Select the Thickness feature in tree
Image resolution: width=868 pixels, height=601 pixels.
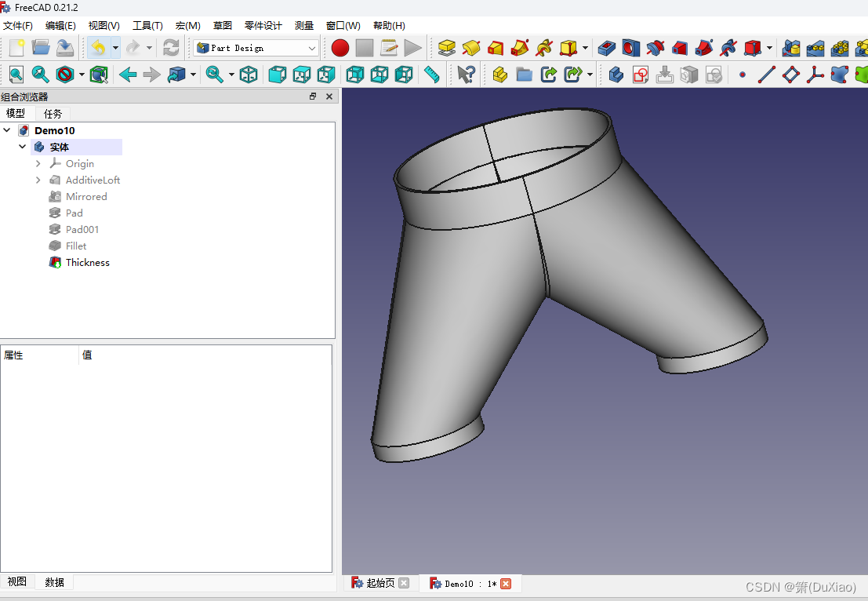(x=88, y=263)
